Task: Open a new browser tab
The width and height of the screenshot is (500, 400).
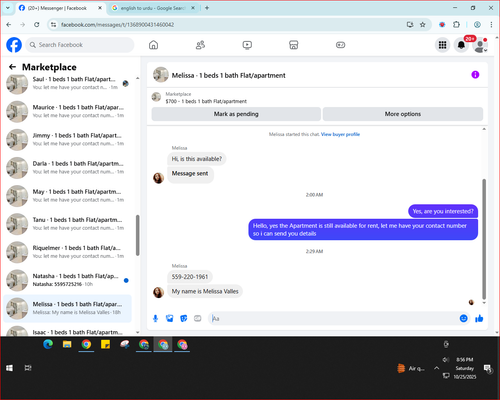Action: click(x=207, y=8)
